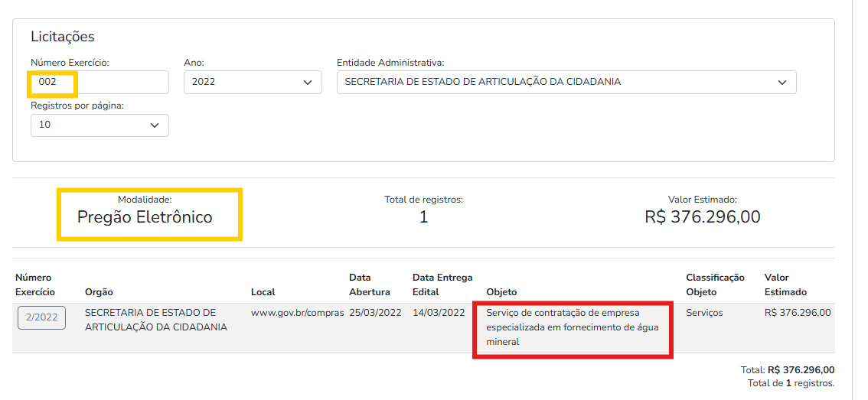The height and width of the screenshot is (400, 868).
Task: Click the vertical scrollbar on the right edge
Action: point(859,200)
